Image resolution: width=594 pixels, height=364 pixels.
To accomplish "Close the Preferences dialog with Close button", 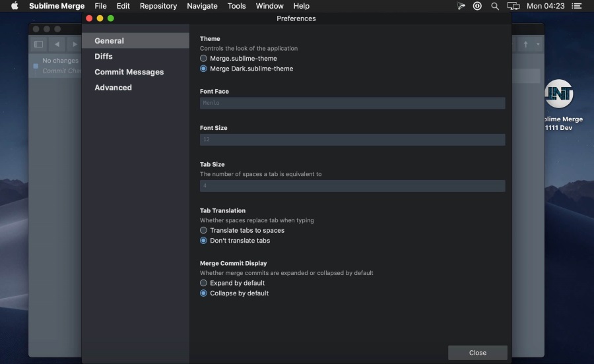I will coord(477,352).
